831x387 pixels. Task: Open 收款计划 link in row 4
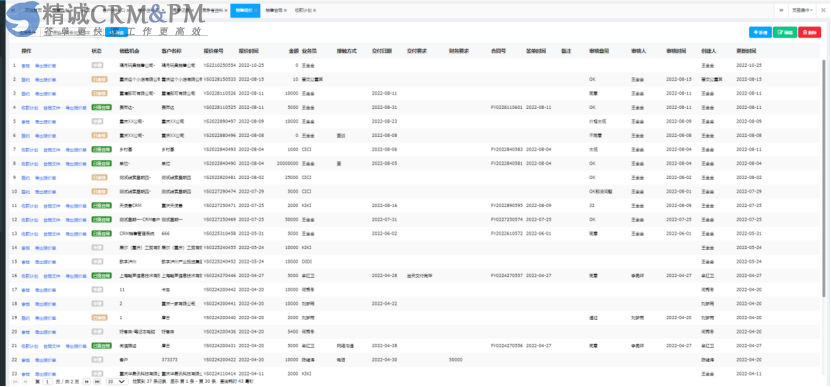click(29, 108)
